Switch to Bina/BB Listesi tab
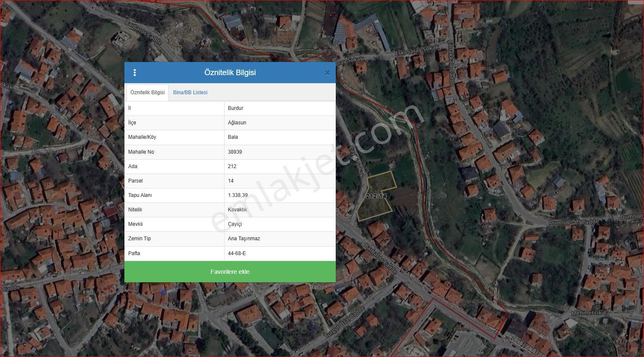Viewport: 644px width, 357px height. click(x=190, y=93)
